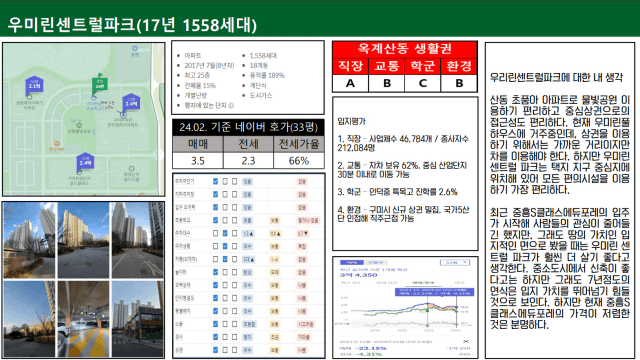Switch to the highlighted 매매 tab on chart

click(351, 262)
